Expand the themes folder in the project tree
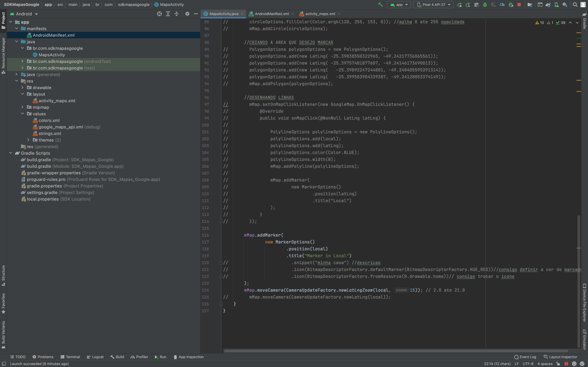The width and height of the screenshot is (588, 367). [x=28, y=140]
